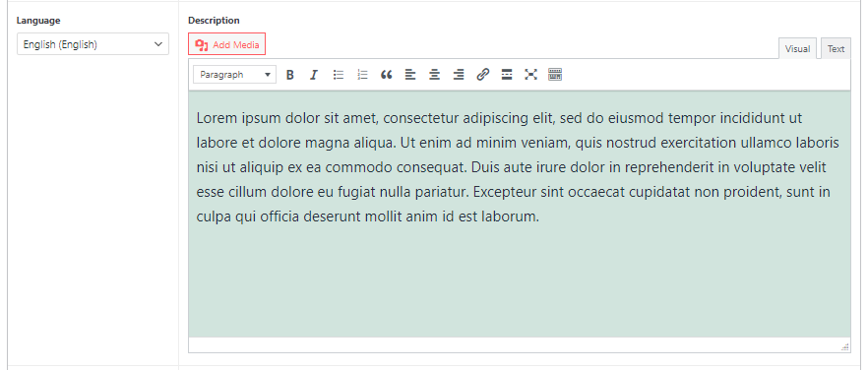Insert a numbered list

(x=362, y=75)
